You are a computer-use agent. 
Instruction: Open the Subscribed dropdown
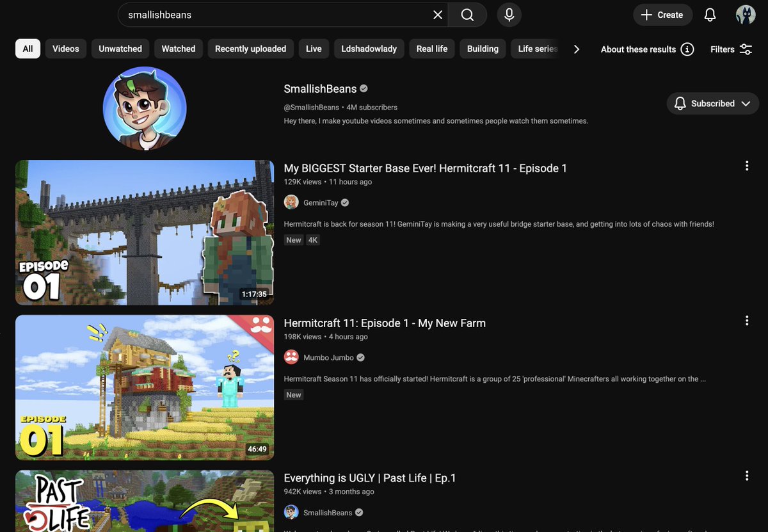[x=712, y=103]
